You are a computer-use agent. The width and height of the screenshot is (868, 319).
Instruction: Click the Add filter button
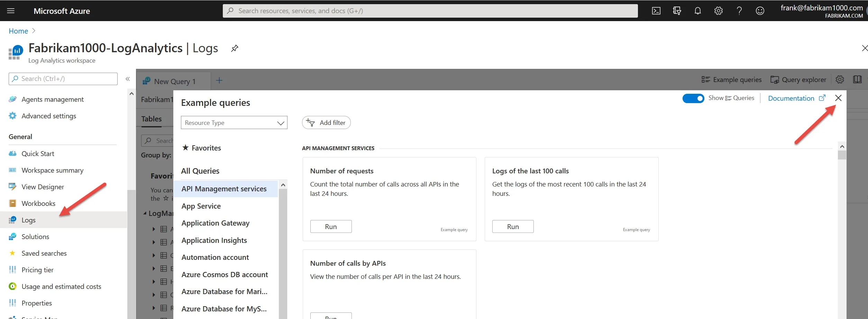pos(326,123)
